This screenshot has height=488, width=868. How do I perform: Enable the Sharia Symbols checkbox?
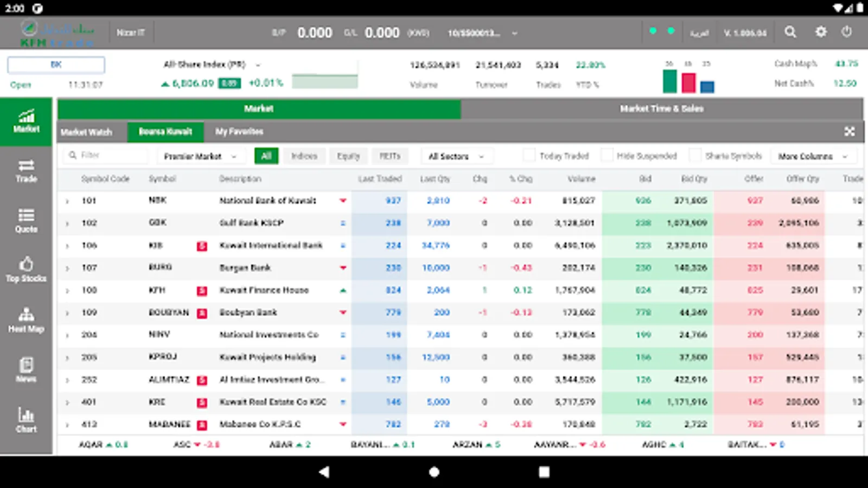coord(695,156)
